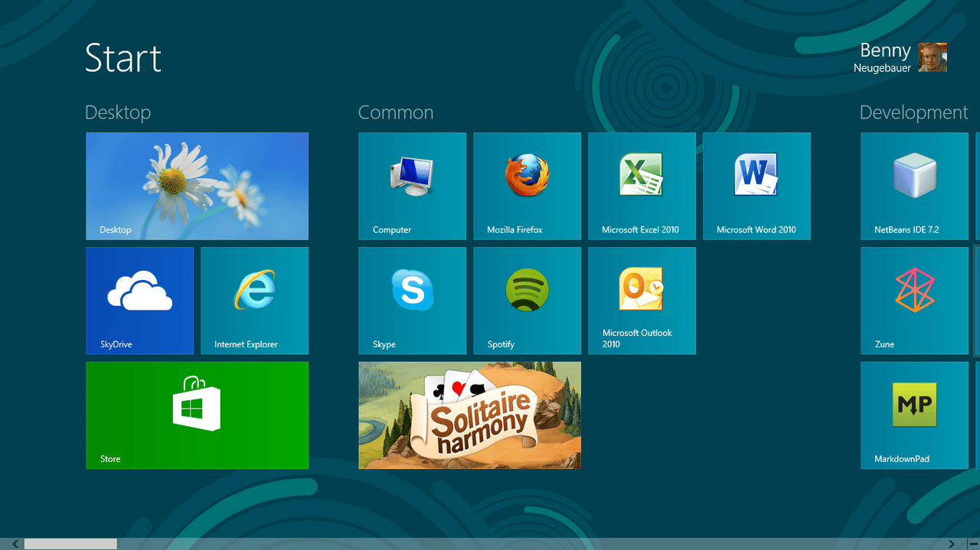Open the Desktop tile with daisies
This screenshot has width=980, height=550.
[197, 186]
